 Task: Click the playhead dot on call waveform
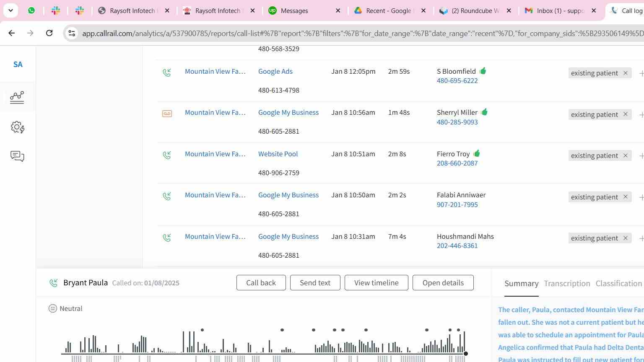(x=465, y=354)
